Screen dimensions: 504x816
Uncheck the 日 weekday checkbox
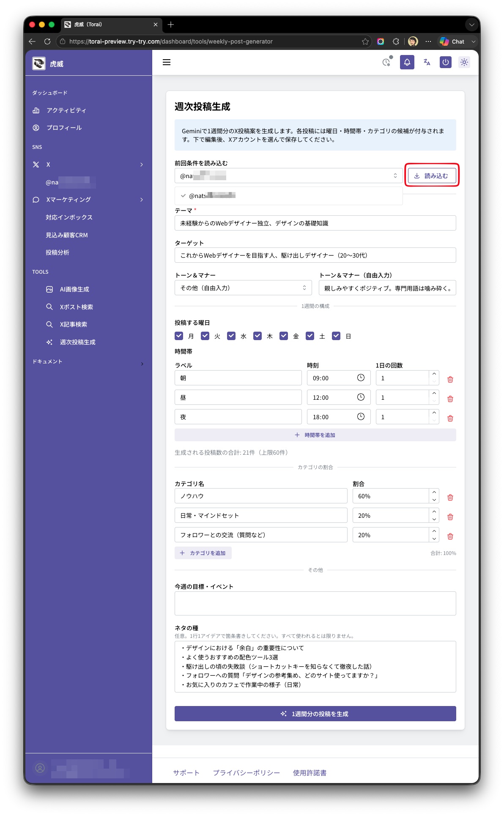tap(336, 336)
